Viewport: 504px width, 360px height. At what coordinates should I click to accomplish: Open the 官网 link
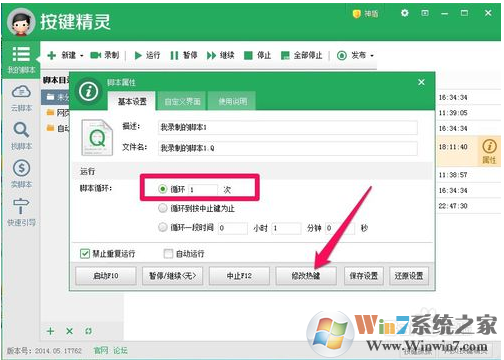point(101,350)
